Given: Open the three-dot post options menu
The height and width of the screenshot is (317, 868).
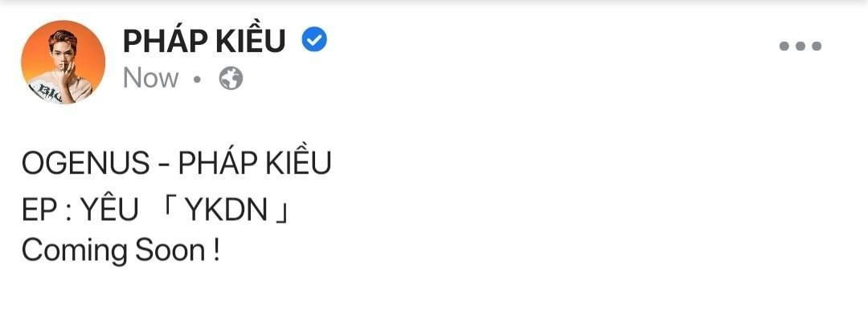Looking at the screenshot, I should coord(800,46).
